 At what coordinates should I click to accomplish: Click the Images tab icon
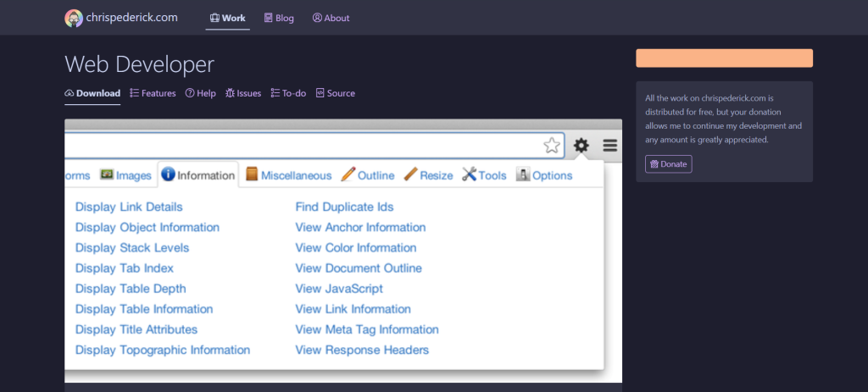107,174
